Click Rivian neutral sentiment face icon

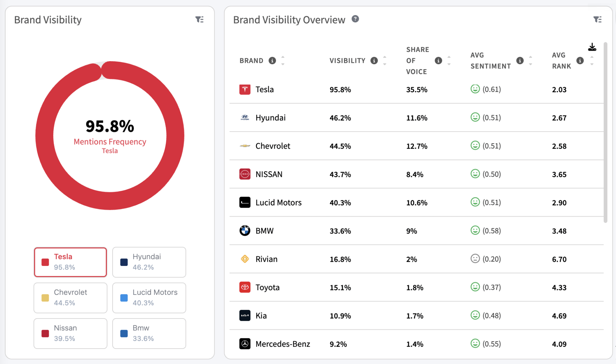coord(475,259)
